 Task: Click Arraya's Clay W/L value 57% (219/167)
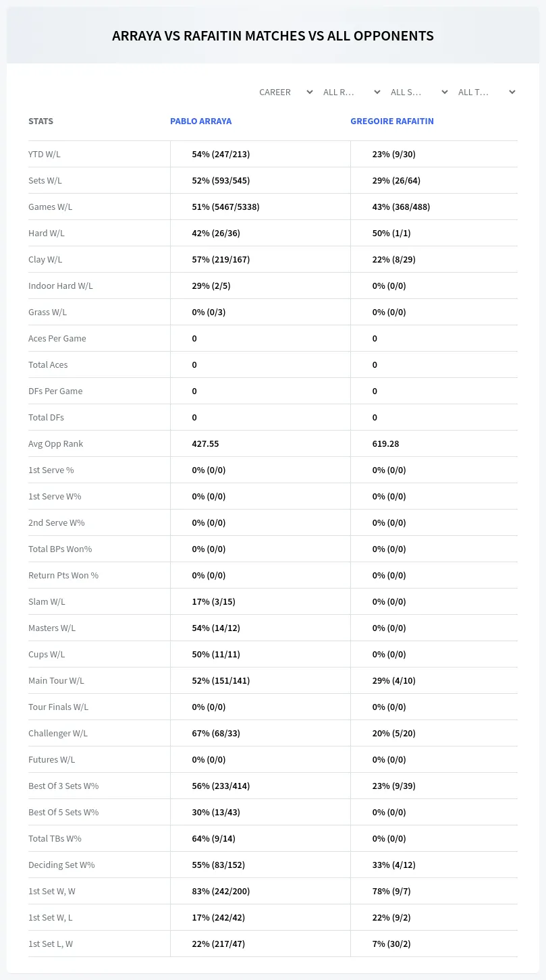(221, 260)
